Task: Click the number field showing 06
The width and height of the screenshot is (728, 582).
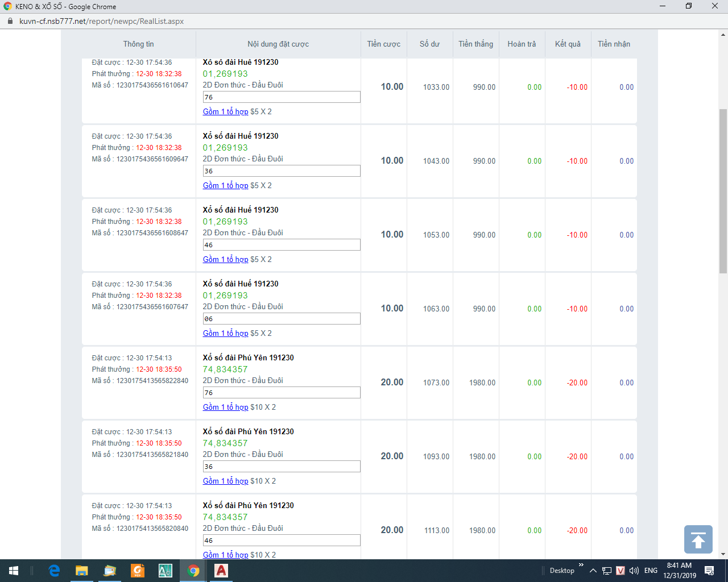Action: [x=281, y=319]
